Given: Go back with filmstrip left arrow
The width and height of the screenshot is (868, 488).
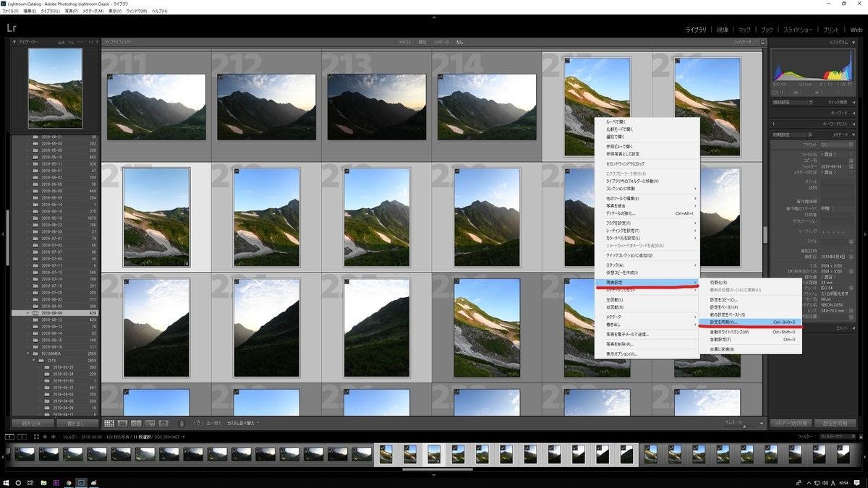Looking at the screenshot, I should click(45, 437).
